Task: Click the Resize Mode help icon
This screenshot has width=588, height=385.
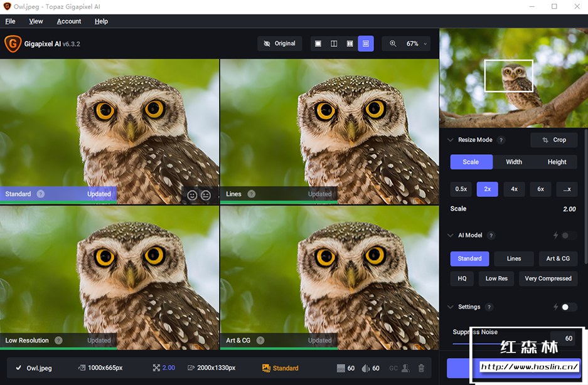Action: [501, 140]
